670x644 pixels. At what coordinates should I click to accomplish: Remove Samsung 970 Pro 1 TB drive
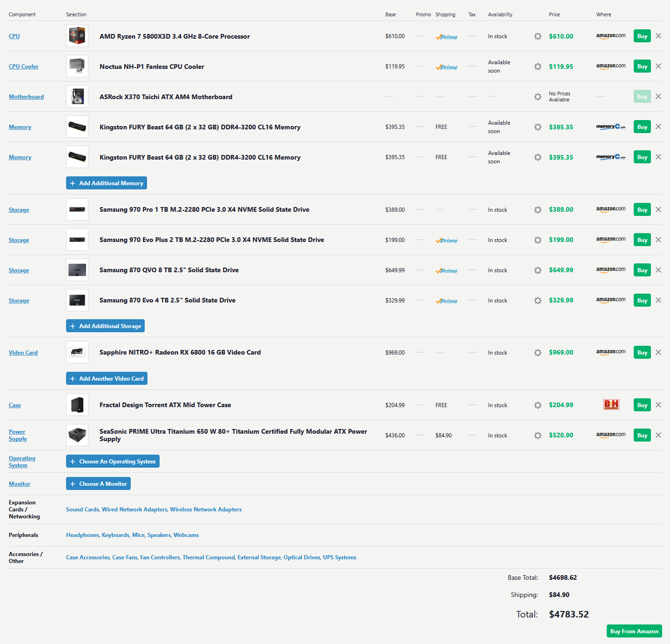(x=658, y=209)
